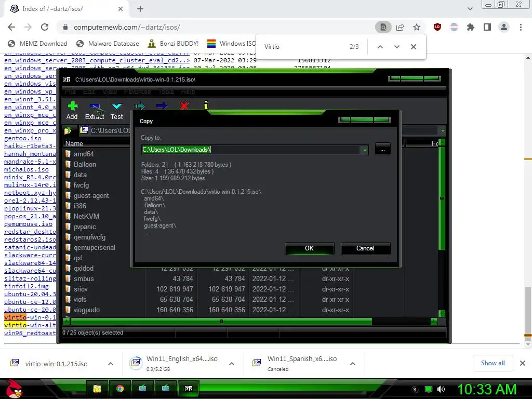Click the red Delete X toolbar icon
The width and height of the screenshot is (532, 399).
tap(184, 106)
